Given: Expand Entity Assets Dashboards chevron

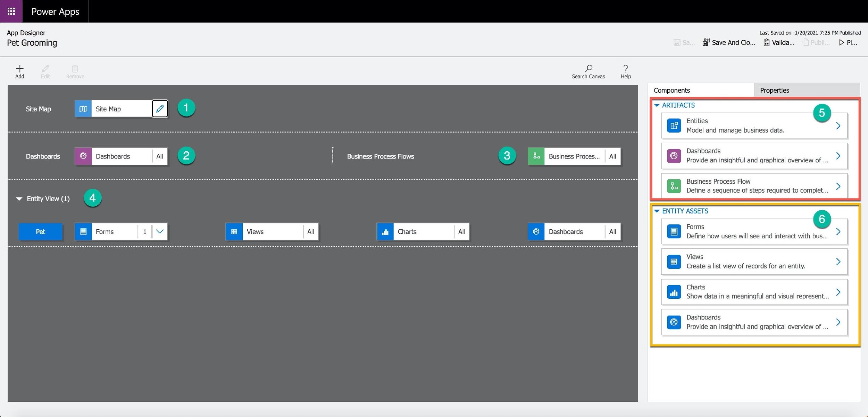Looking at the screenshot, I should [838, 322].
